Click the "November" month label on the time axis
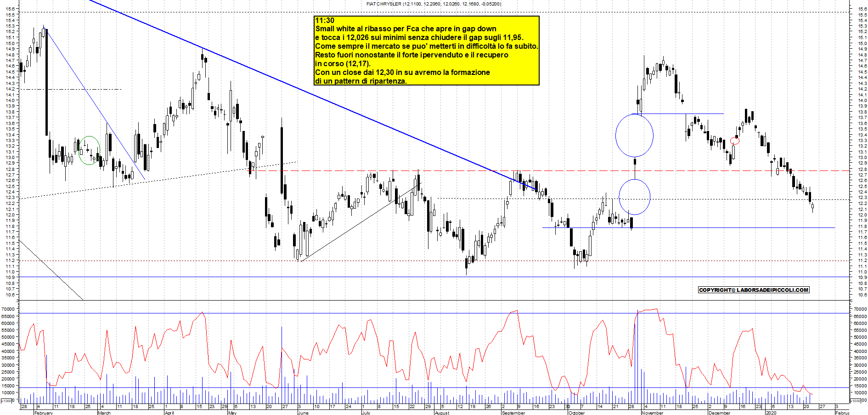The width and height of the screenshot is (868, 415). coord(653,413)
